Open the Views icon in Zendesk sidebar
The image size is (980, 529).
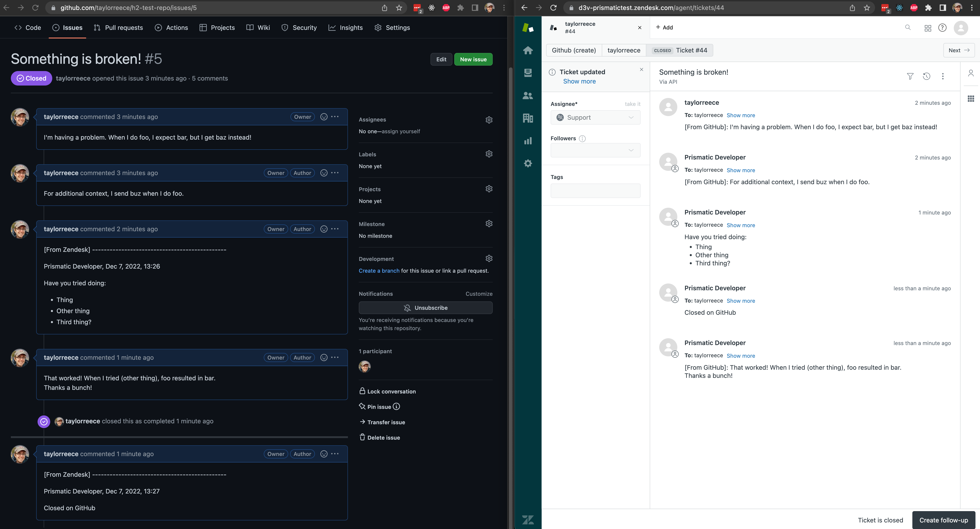528,73
